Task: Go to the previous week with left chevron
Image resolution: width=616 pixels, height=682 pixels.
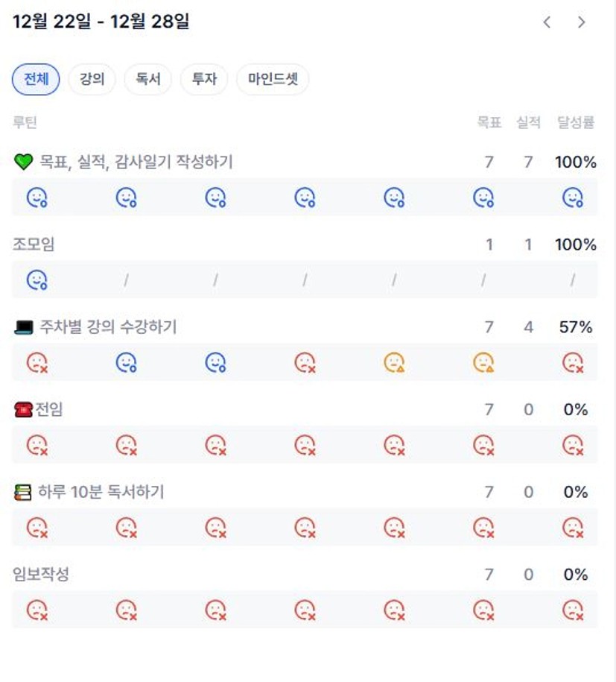Action: coord(547,22)
